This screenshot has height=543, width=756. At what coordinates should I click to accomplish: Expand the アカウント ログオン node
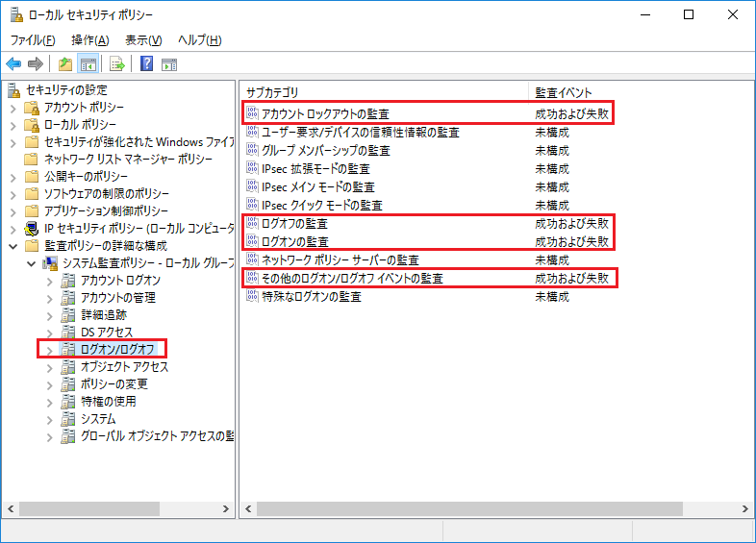(50, 282)
